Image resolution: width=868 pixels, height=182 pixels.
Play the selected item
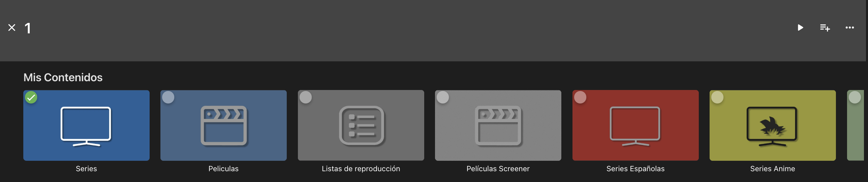pos(800,28)
